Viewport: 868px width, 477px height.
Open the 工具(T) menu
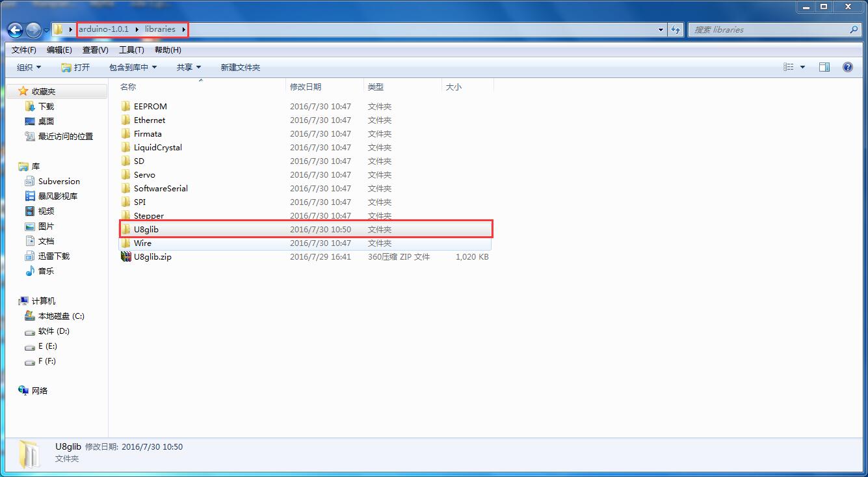131,50
